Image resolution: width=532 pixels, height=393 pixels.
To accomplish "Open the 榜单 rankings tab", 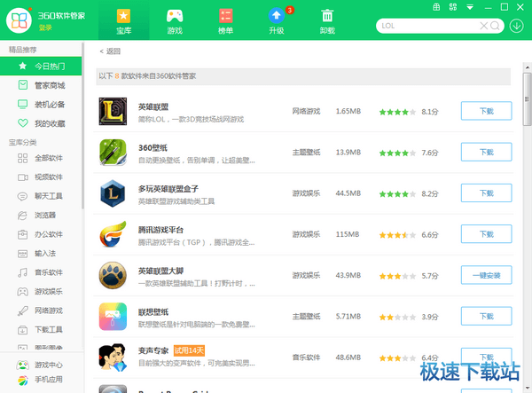I will (225, 20).
